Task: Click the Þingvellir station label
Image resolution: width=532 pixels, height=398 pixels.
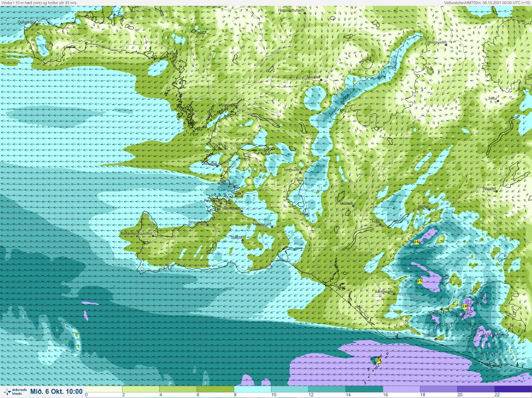Action: click(291, 170)
